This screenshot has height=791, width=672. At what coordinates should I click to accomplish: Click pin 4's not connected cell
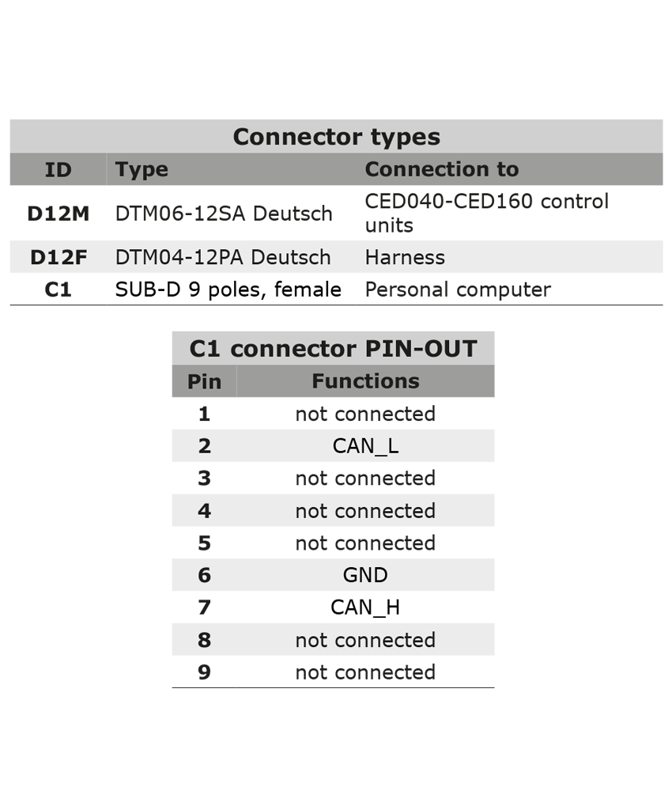365,511
